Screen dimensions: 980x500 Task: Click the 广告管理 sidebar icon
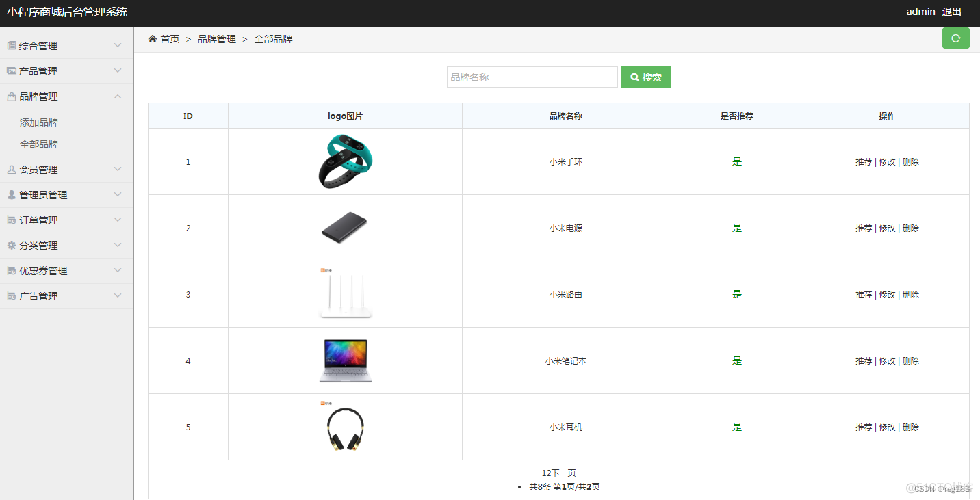(12, 295)
